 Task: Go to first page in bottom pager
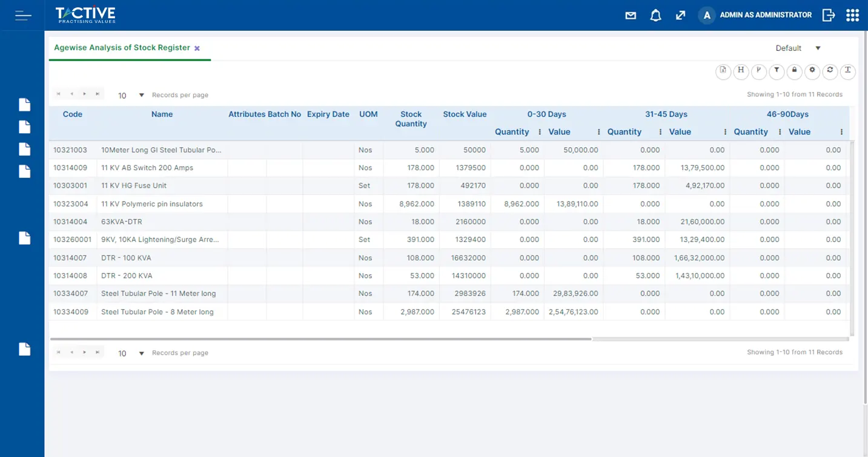point(59,352)
